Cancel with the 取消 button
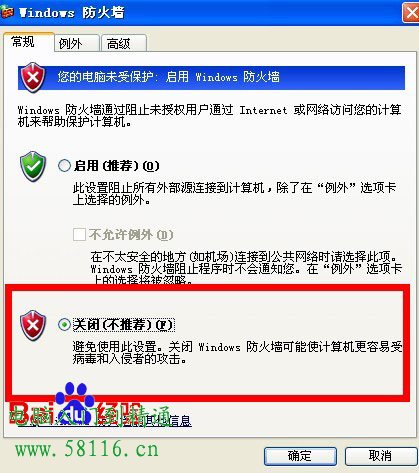Image resolution: width=419 pixels, height=473 pixels. click(380, 456)
